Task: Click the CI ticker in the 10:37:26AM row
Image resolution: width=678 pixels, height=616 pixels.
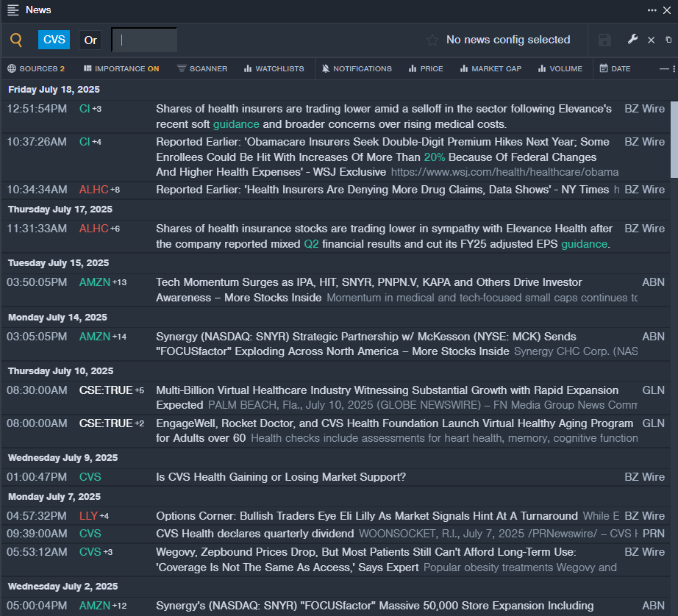Action: tap(85, 142)
